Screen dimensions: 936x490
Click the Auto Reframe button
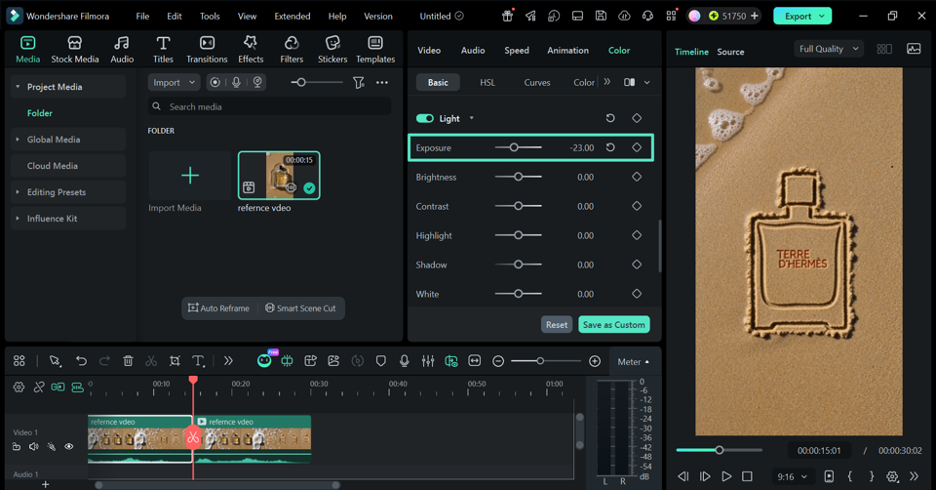point(218,308)
